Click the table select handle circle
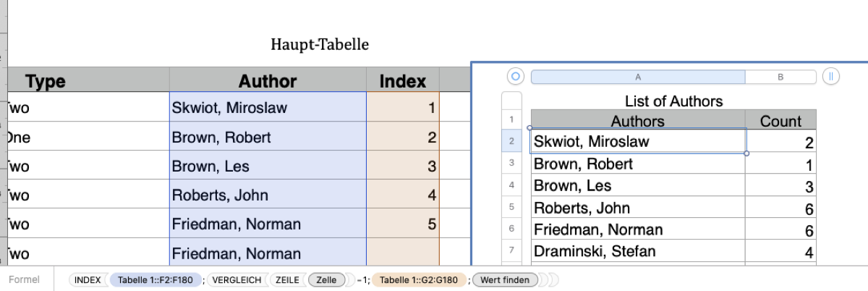 (x=515, y=76)
